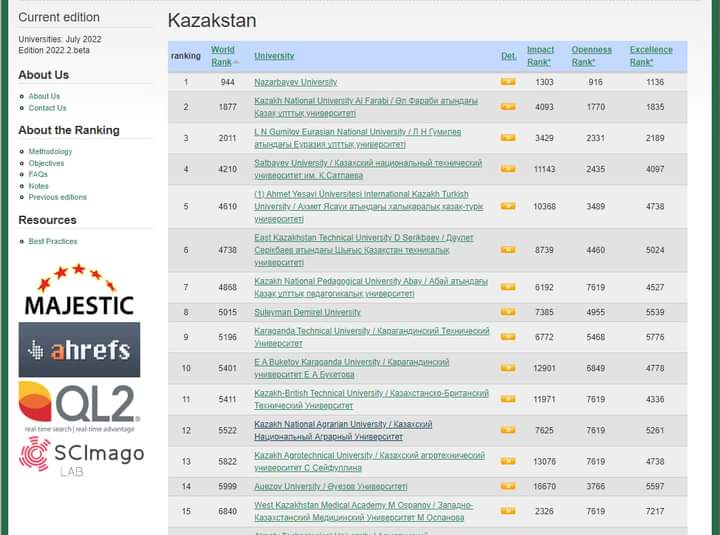This screenshot has width=720, height=535.
Task: Open East Kazakhstan Technical University D Serikbaev link
Action: [x=364, y=250]
